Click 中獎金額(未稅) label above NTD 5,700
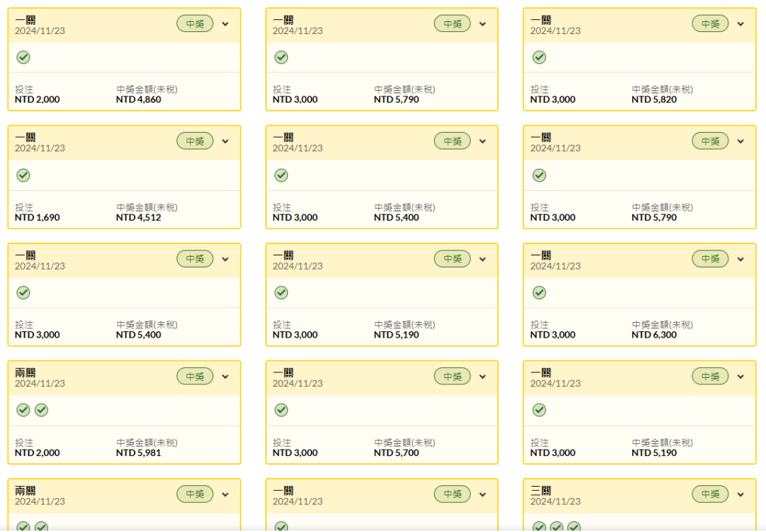Screen dimensions: 766x532 (404, 443)
